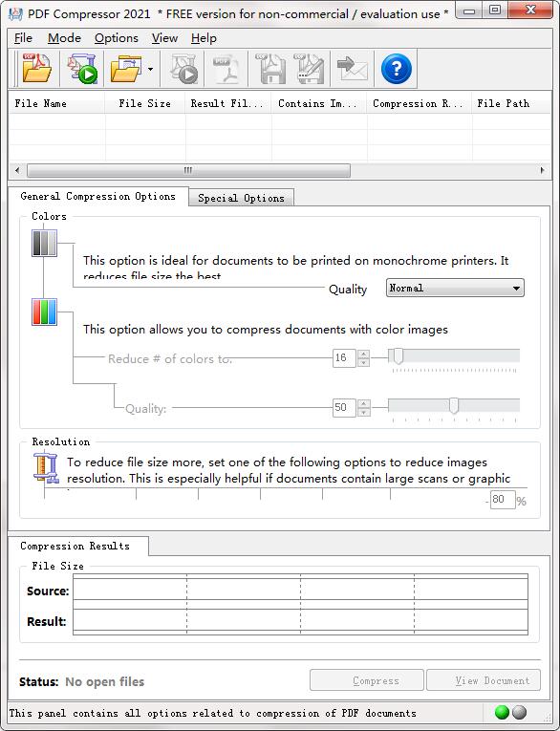Click file list scroll left arrow
560x731 pixels.
tap(17, 170)
